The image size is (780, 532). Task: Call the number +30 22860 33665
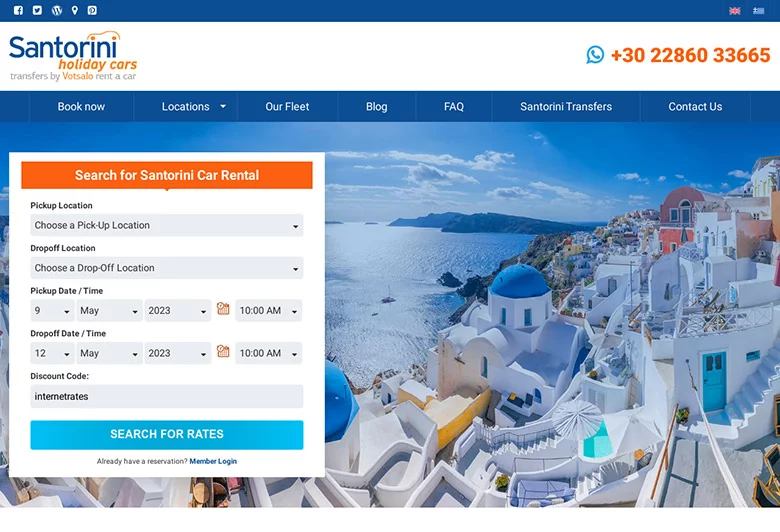[690, 55]
